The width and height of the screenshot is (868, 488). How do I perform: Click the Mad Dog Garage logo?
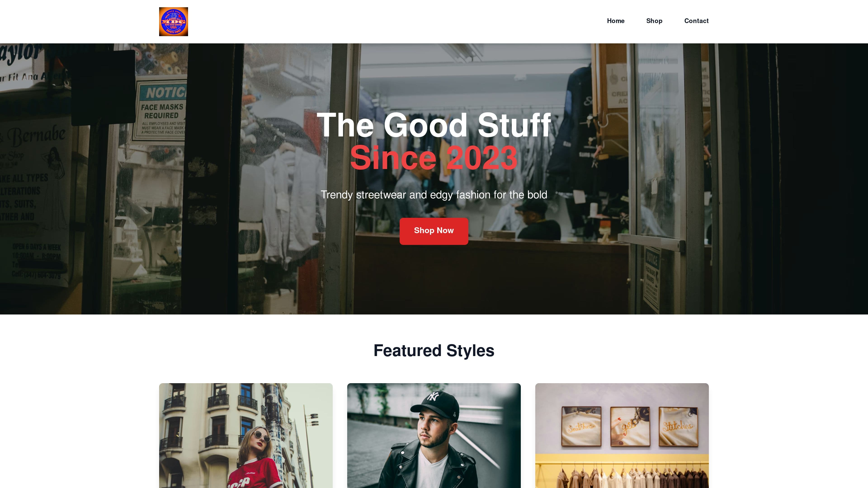174,21
